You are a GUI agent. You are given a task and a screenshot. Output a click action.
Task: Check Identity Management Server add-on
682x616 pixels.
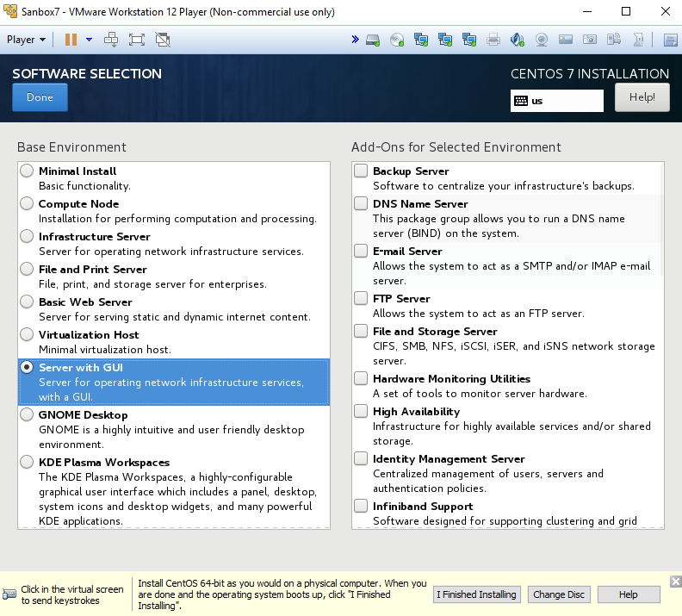coord(361,458)
